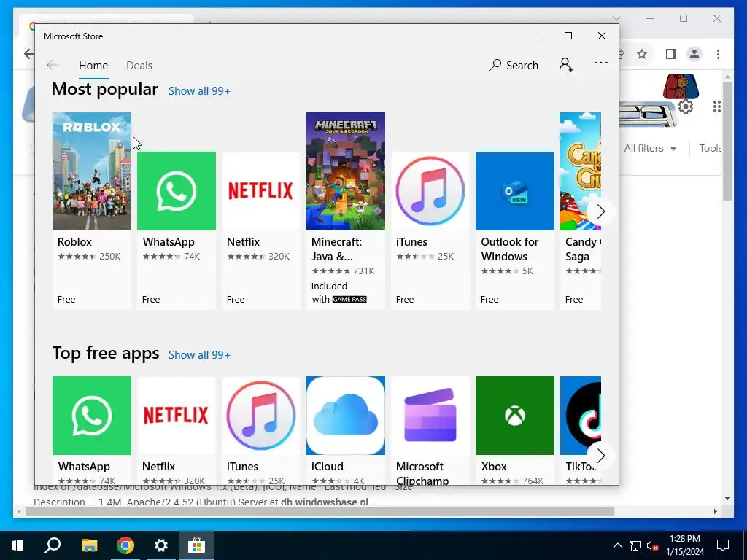Expand All filters dropdown in Chrome
Viewport: 747px width, 560px height.
tap(650, 149)
